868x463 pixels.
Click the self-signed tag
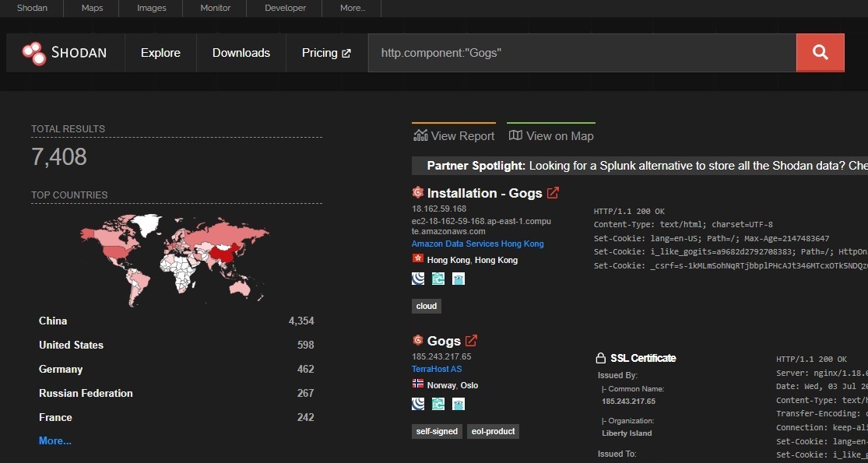click(437, 431)
